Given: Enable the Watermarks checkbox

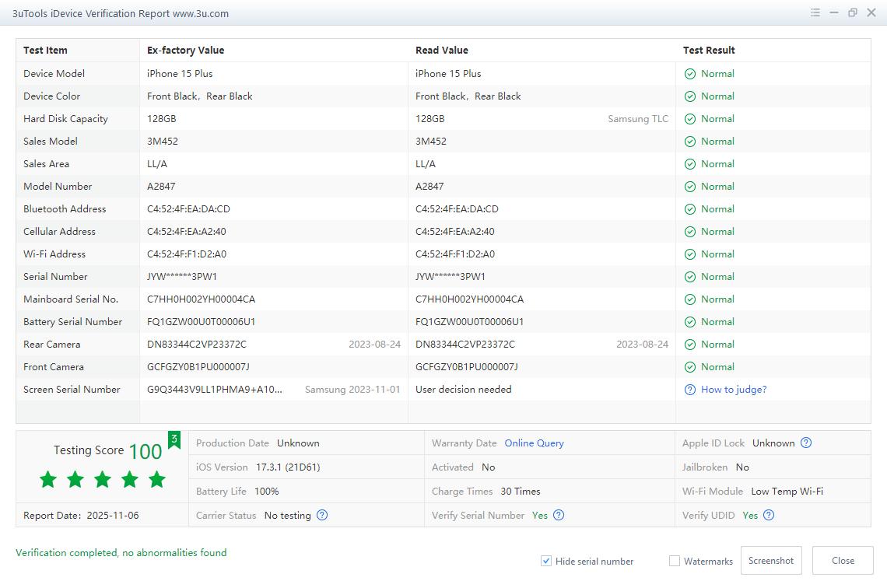Looking at the screenshot, I should pyautogui.click(x=675, y=561).
